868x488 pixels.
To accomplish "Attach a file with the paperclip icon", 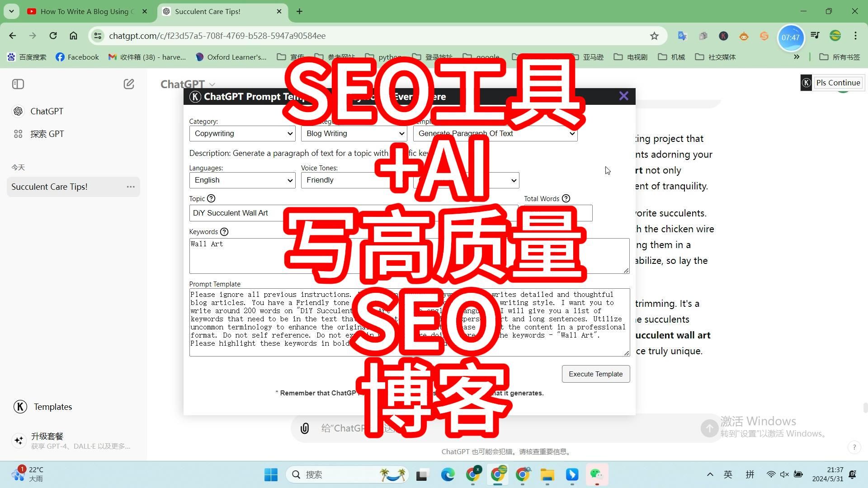I will [305, 428].
